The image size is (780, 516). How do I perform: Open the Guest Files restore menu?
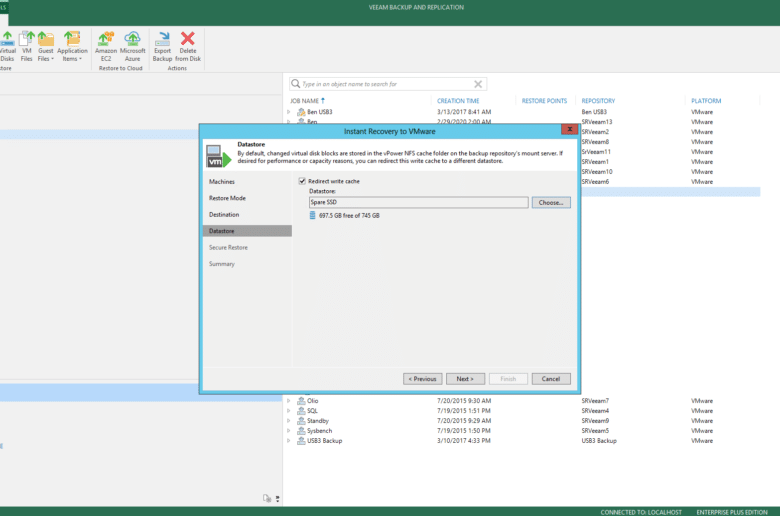tap(45, 46)
